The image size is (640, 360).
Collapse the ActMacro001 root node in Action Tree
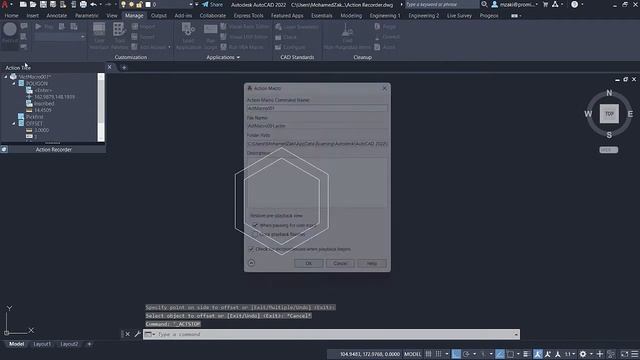[x=6, y=77]
